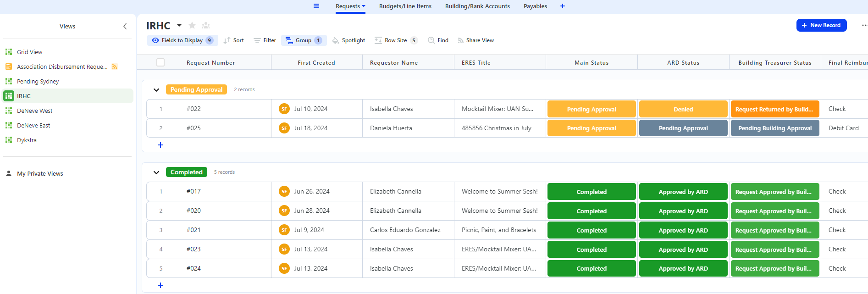Image resolution: width=868 pixels, height=294 pixels.
Task: Click the New Record button
Action: pos(821,25)
